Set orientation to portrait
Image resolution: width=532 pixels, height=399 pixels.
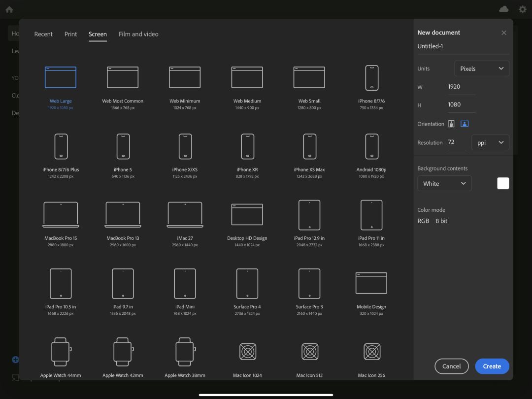(x=451, y=124)
